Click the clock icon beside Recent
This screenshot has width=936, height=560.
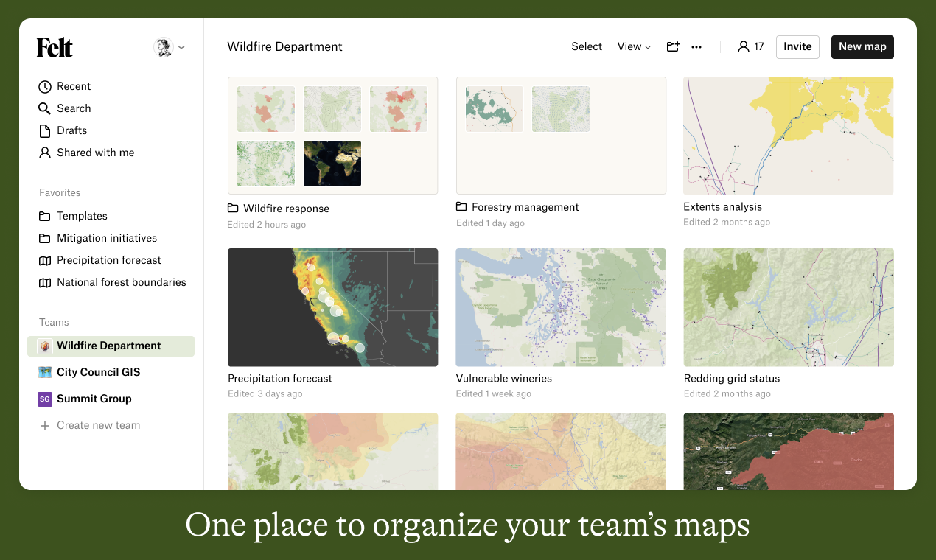point(45,87)
